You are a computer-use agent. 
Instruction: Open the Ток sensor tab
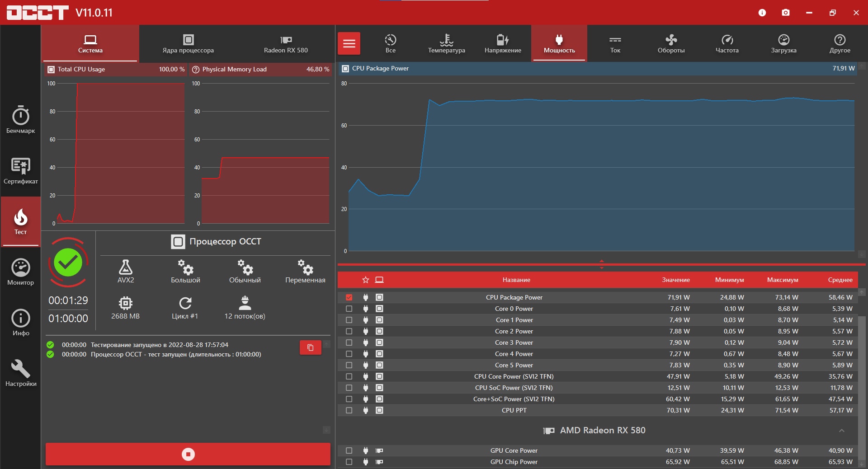click(615, 43)
